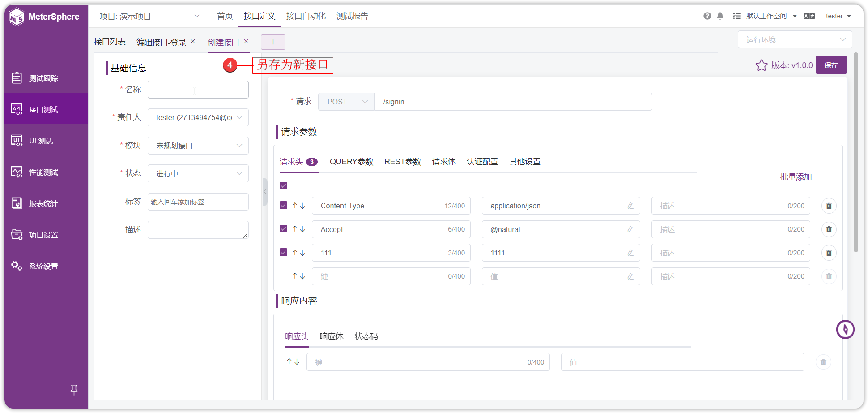Pin the sidebar with the pin icon

tap(74, 390)
